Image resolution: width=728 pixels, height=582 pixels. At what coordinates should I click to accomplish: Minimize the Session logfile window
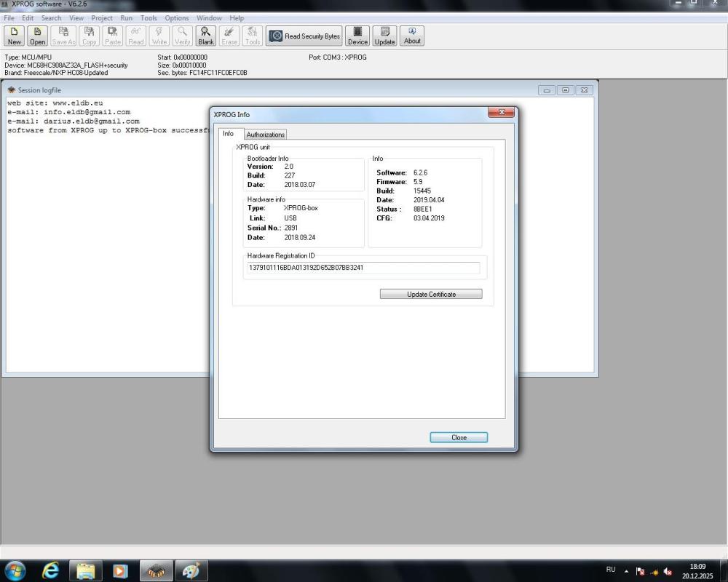point(547,90)
